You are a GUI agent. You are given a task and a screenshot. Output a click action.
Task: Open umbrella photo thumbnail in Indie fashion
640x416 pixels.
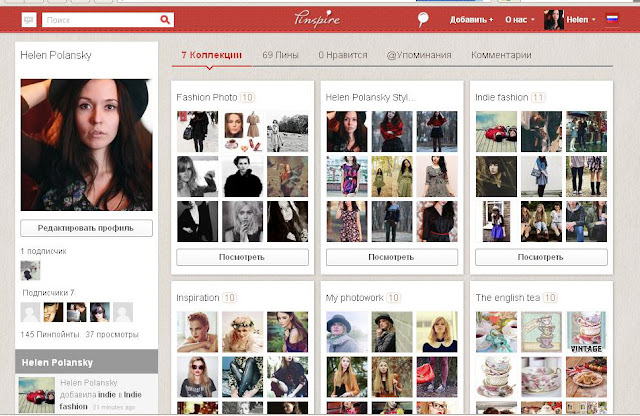click(x=587, y=131)
